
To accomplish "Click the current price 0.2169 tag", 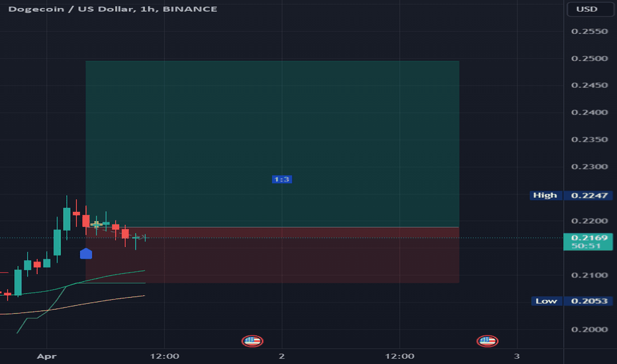I will [589, 242].
